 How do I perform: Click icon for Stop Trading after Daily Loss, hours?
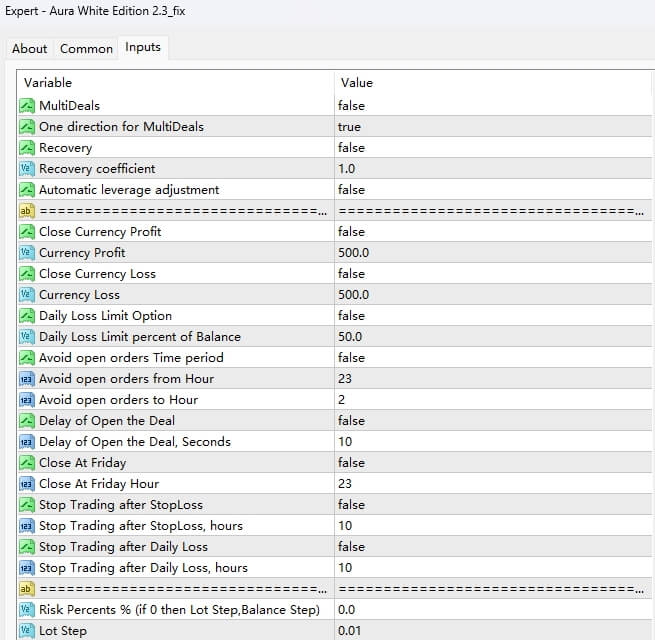point(27,568)
